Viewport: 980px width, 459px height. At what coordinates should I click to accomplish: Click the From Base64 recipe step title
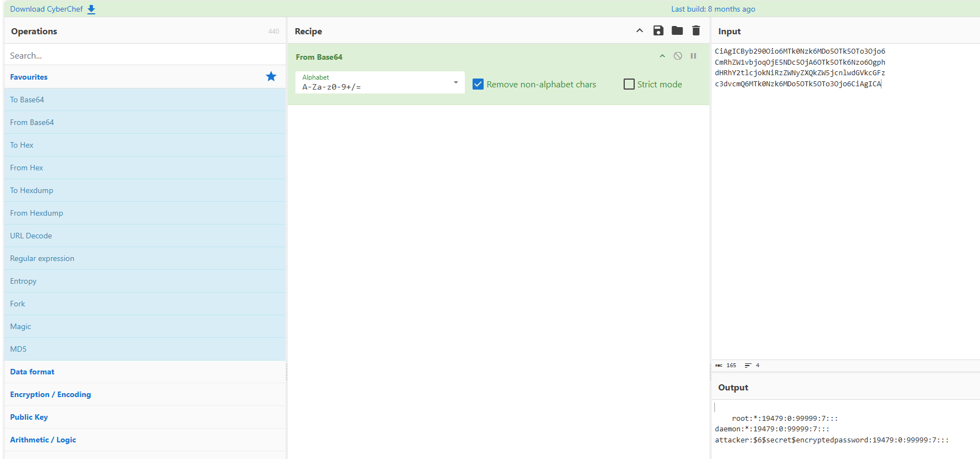[x=319, y=57]
